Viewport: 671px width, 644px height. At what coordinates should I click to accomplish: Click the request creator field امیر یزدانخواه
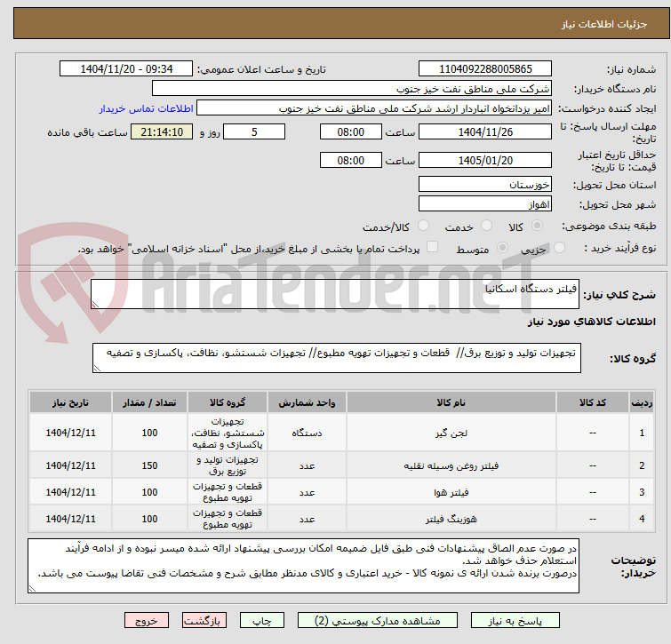[x=374, y=108]
